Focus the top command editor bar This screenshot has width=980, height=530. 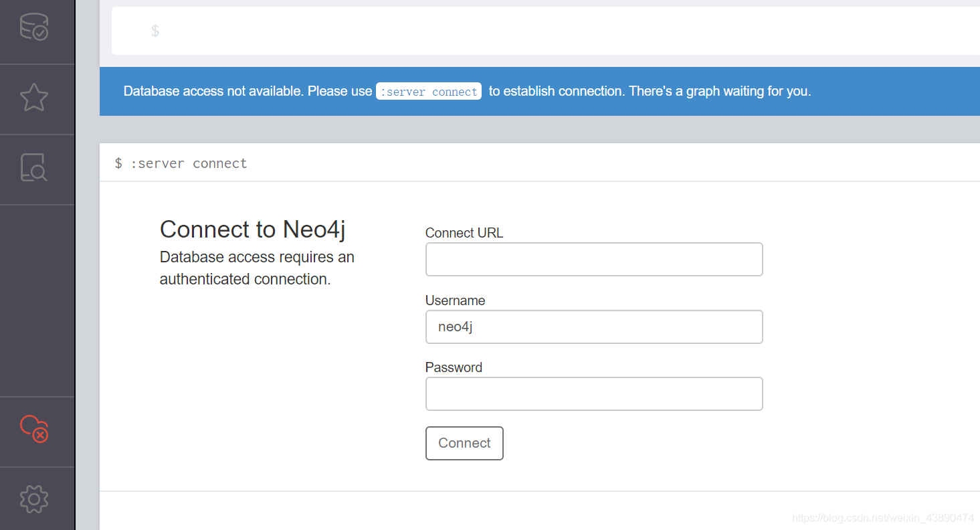(546, 31)
